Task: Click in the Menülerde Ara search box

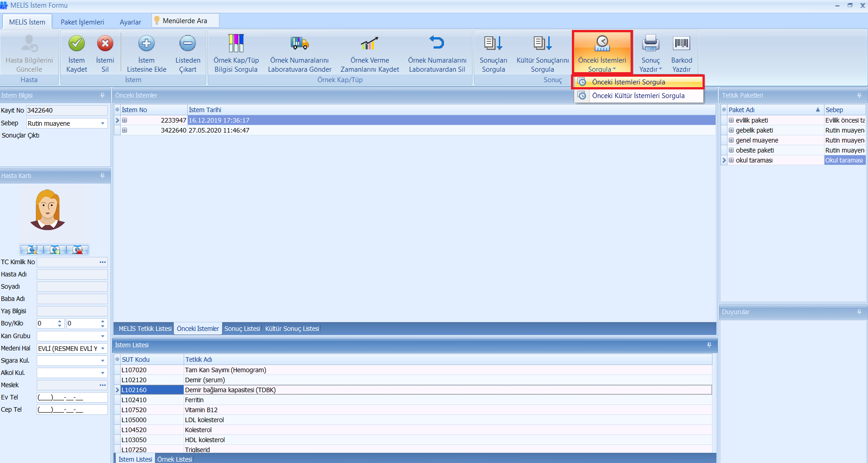Action: pyautogui.click(x=186, y=21)
